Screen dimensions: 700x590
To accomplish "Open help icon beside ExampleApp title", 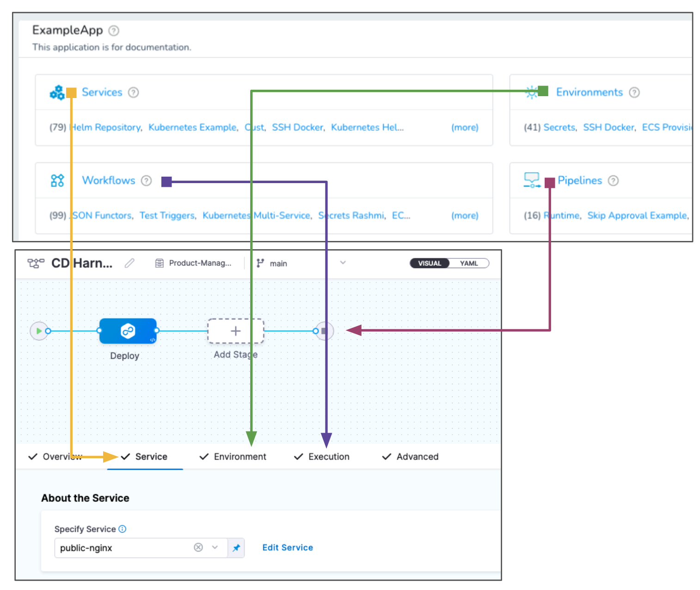I will (x=114, y=31).
